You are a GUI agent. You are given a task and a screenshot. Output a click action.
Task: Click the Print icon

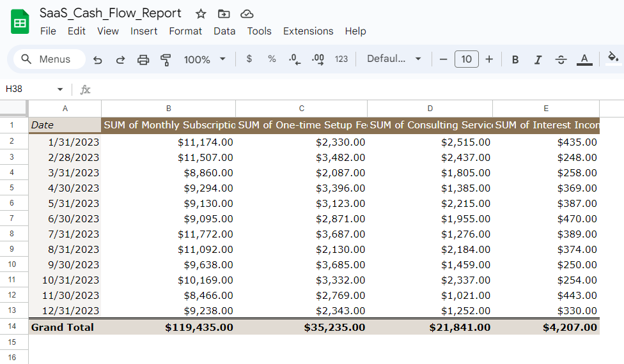143,59
